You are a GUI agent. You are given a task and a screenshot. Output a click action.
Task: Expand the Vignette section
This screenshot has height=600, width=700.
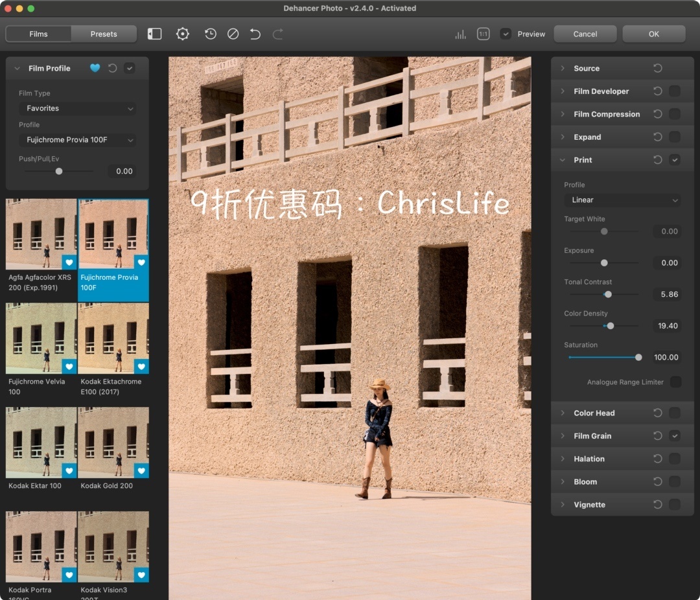click(563, 505)
